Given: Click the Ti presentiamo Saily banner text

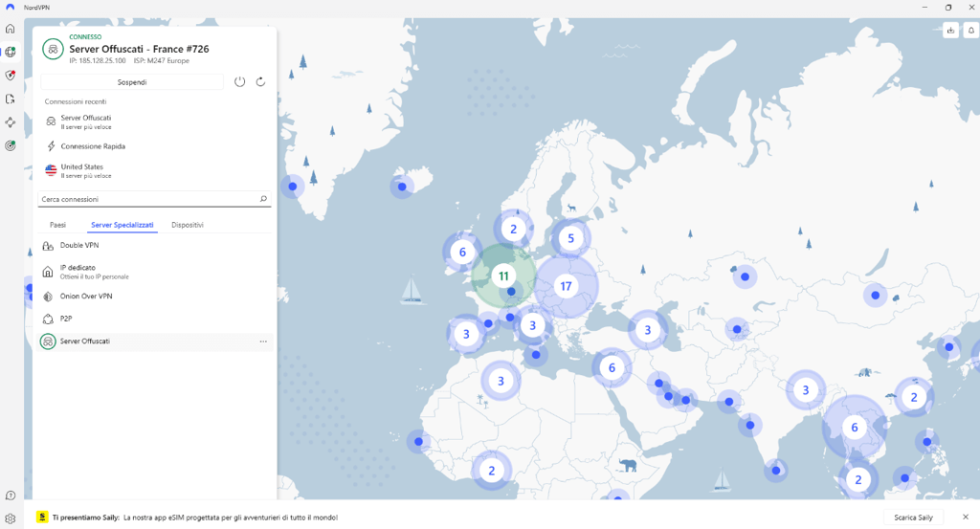Looking at the screenshot, I should [195, 518].
